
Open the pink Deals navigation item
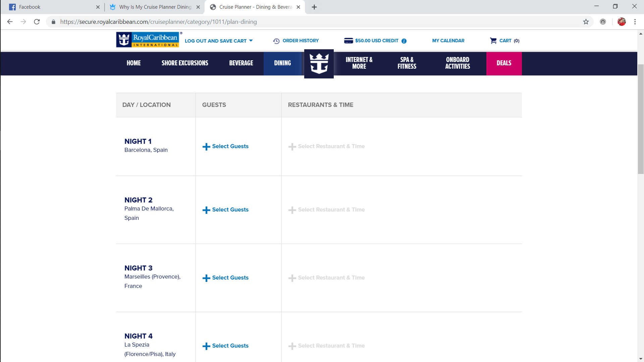pos(504,63)
